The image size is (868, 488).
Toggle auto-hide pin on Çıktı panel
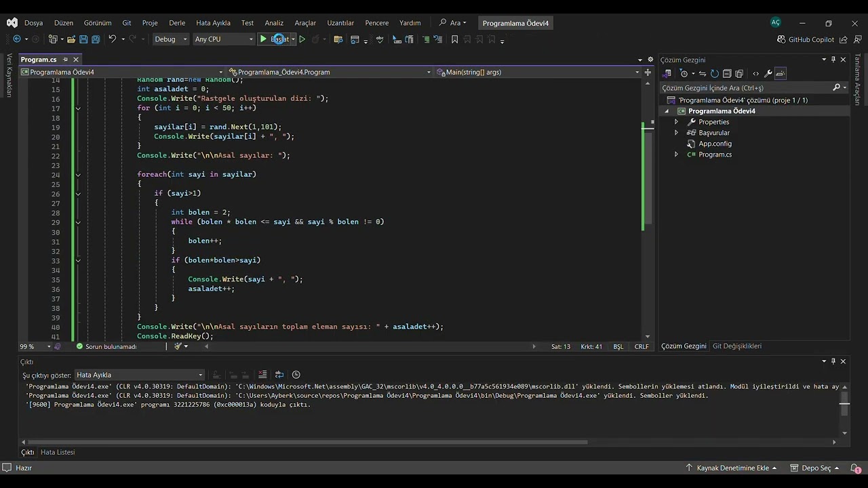833,361
